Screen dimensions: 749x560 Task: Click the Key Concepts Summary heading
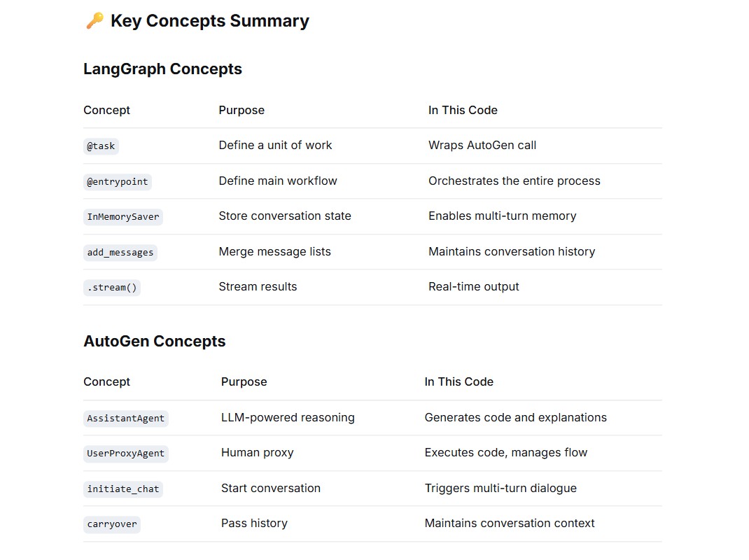pyautogui.click(x=210, y=21)
